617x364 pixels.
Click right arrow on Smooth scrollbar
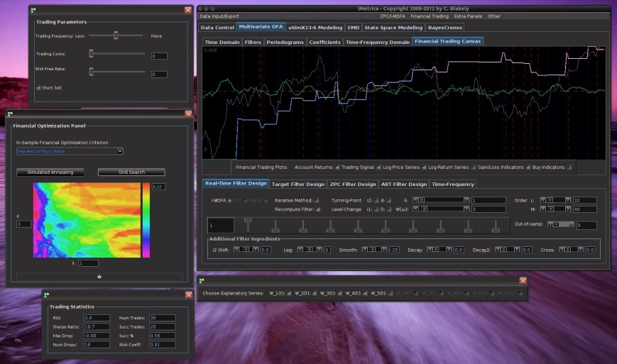[x=386, y=250]
